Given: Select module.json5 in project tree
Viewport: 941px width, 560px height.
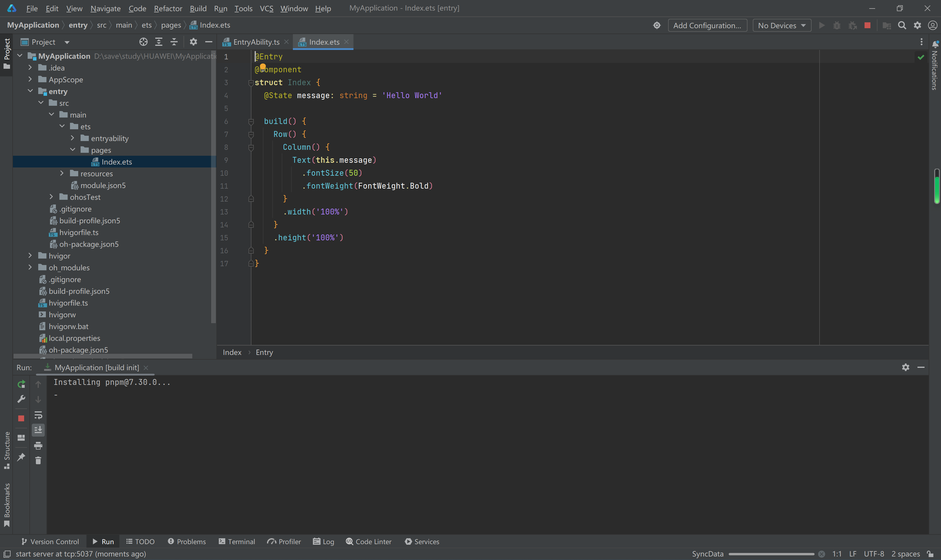Looking at the screenshot, I should click(x=103, y=185).
